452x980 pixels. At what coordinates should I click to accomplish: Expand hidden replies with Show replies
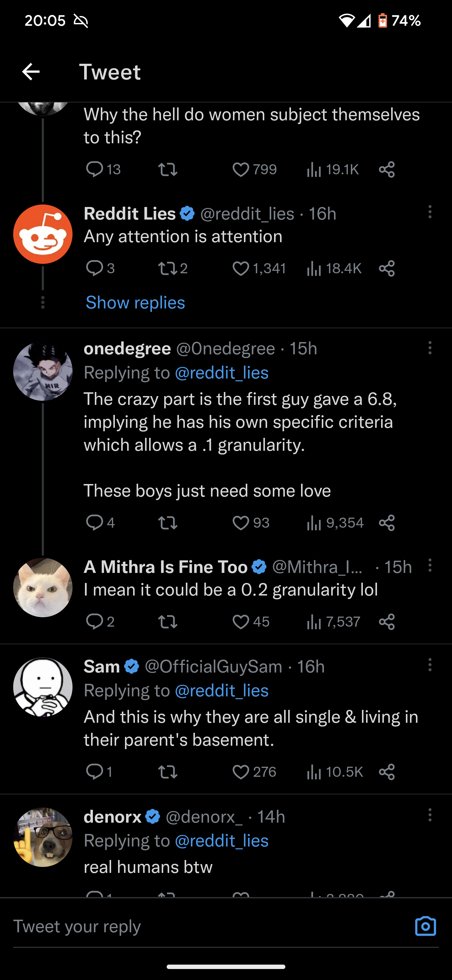click(135, 302)
